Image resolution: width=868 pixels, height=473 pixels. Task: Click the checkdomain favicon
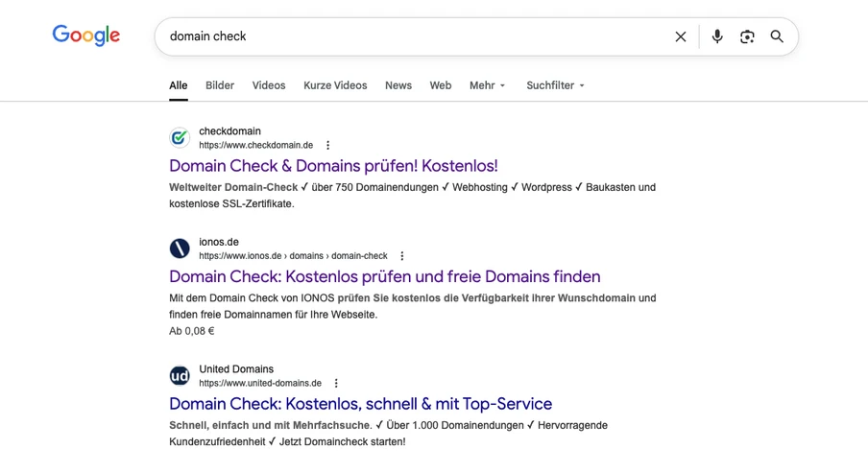180,138
